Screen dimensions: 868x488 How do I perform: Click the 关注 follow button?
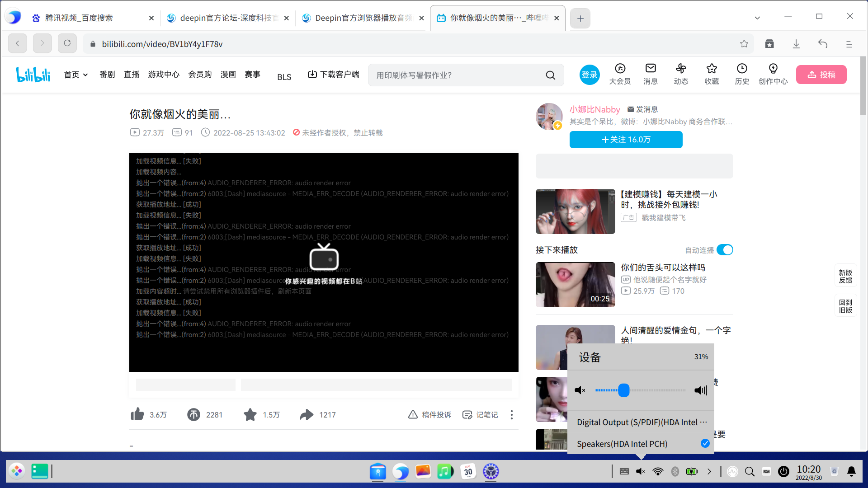point(626,140)
